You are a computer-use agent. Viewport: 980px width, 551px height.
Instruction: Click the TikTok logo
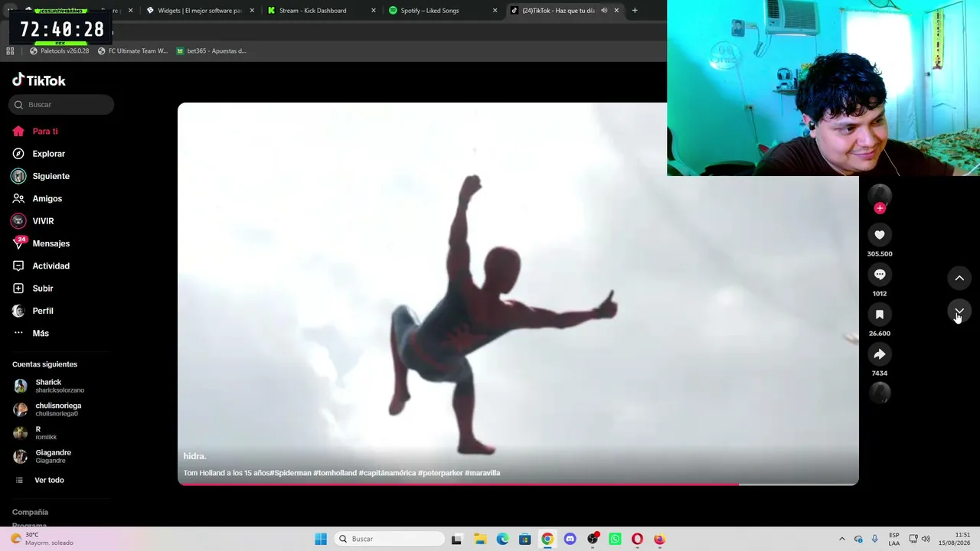tap(39, 80)
